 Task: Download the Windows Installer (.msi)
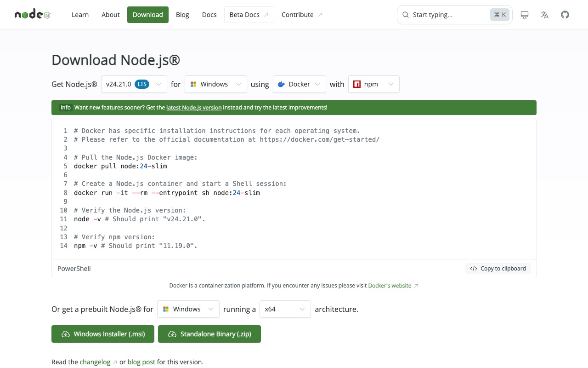coord(103,334)
